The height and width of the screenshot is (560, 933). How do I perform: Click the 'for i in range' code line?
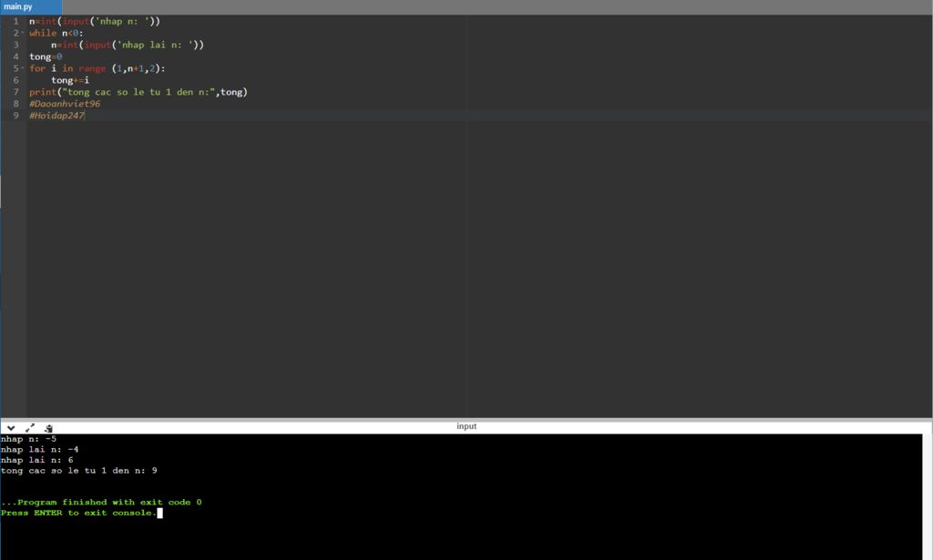click(x=97, y=68)
